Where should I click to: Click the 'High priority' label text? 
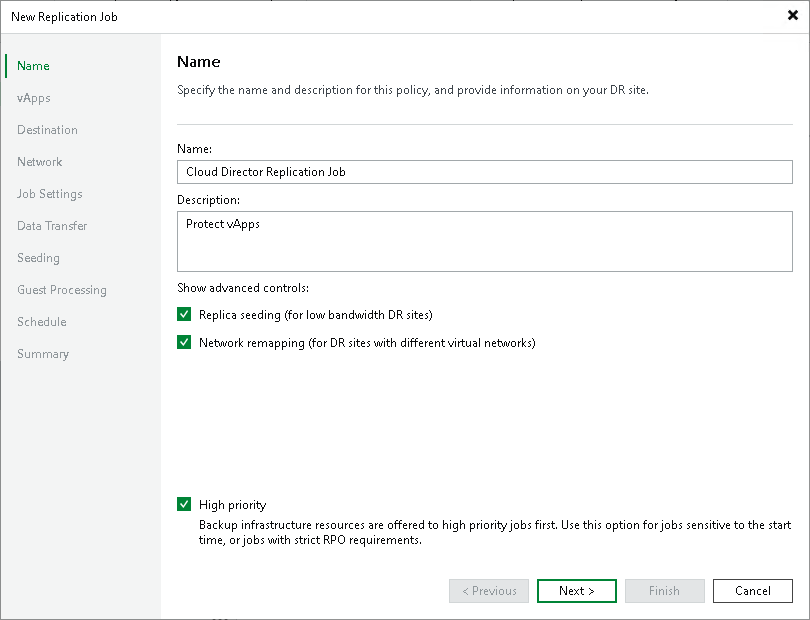coord(232,505)
